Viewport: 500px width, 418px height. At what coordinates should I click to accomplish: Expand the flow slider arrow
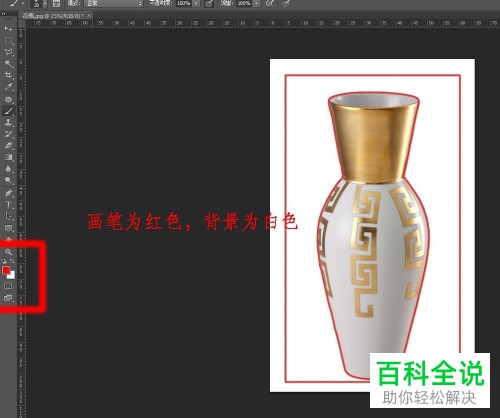(x=256, y=3)
